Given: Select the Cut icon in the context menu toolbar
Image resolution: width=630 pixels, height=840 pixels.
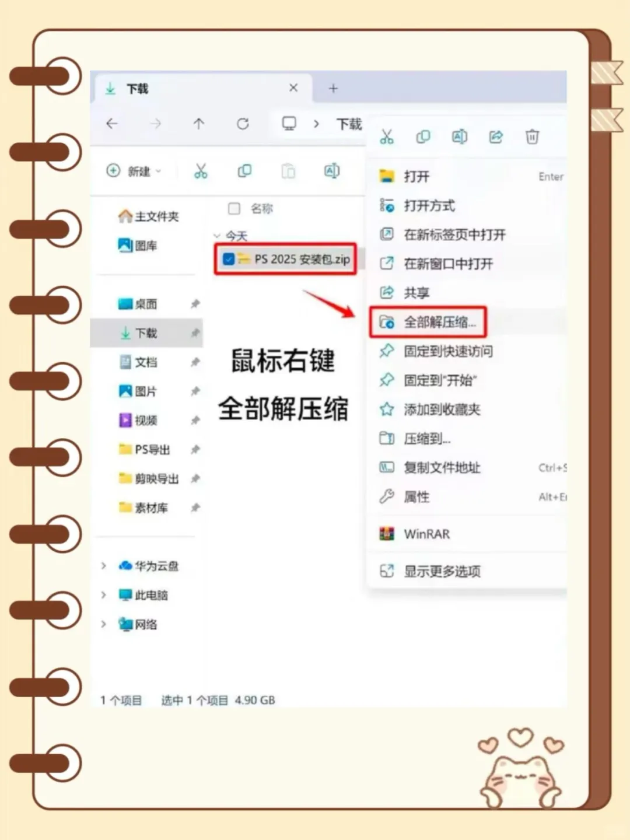Looking at the screenshot, I should [x=387, y=136].
